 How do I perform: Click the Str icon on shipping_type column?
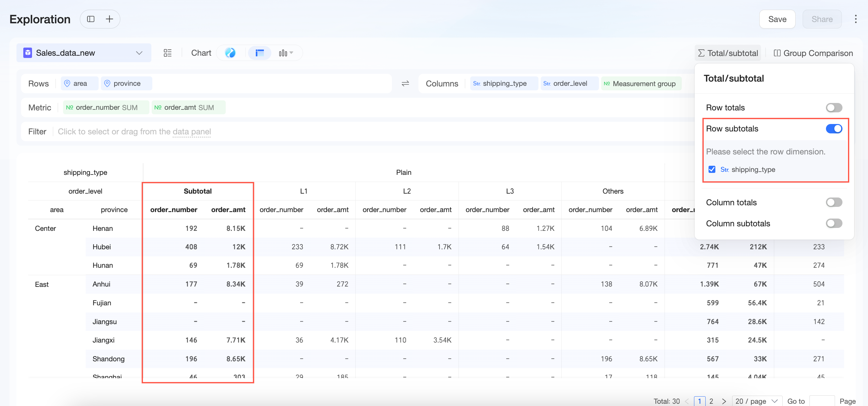(476, 83)
